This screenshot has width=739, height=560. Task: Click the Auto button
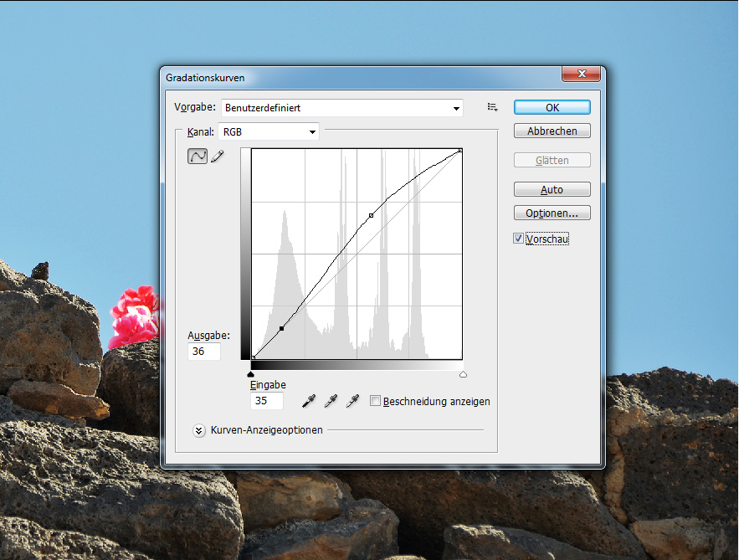(552, 189)
